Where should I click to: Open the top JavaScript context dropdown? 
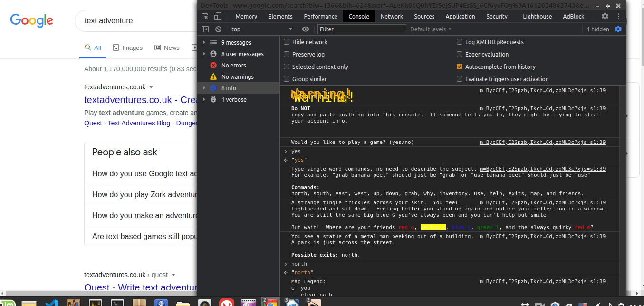tap(261, 29)
